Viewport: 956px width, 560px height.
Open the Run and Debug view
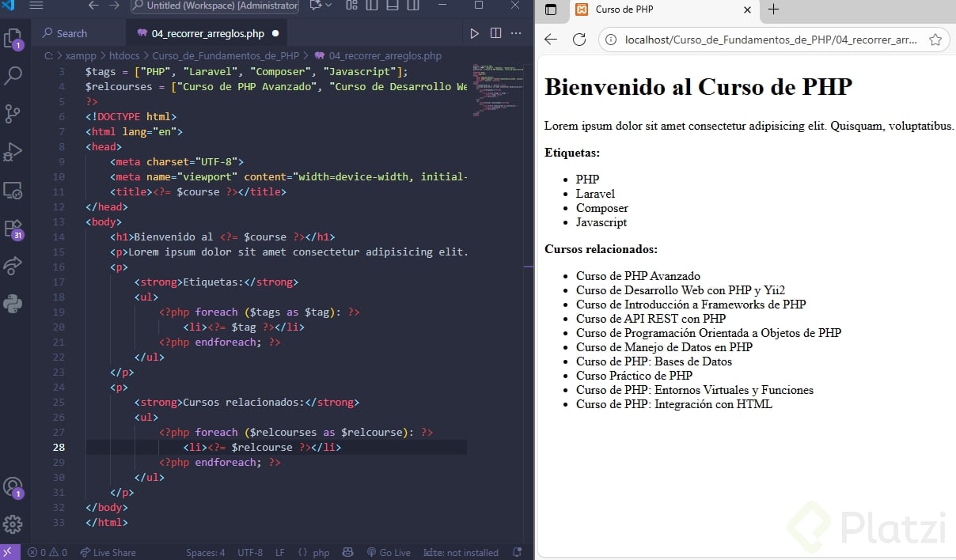pos(13,152)
